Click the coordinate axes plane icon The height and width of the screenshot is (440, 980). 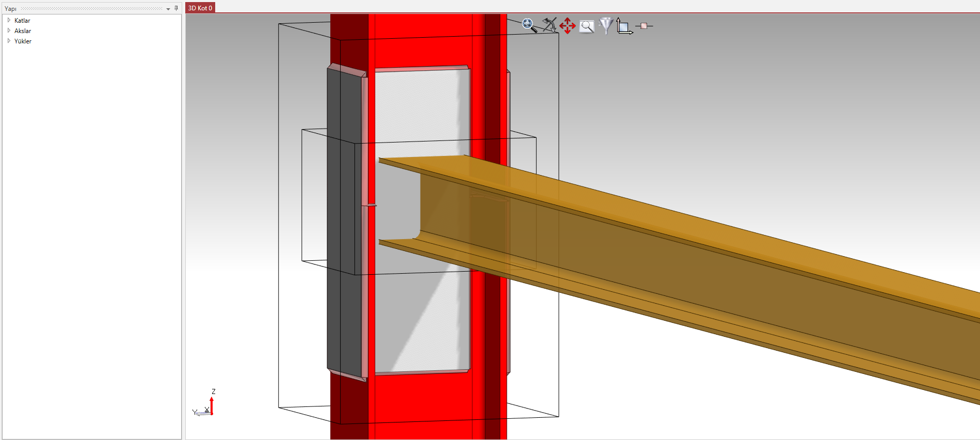point(624,26)
